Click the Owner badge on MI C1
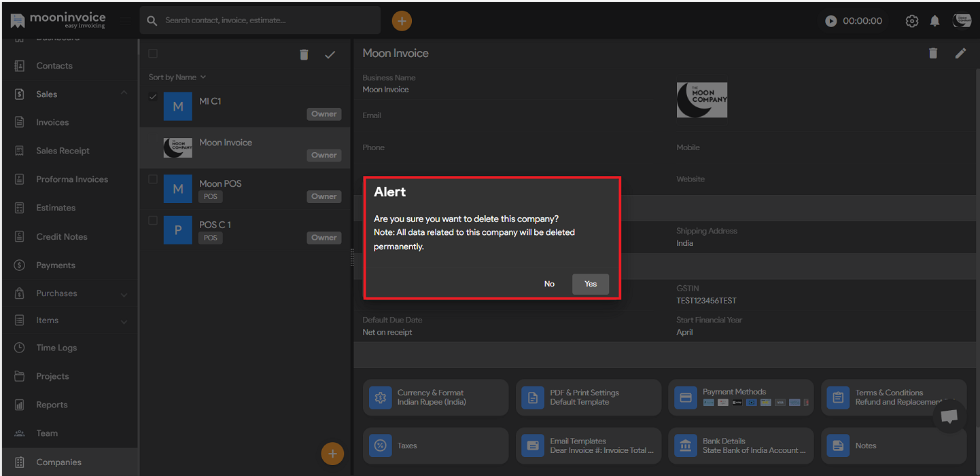 (x=324, y=114)
